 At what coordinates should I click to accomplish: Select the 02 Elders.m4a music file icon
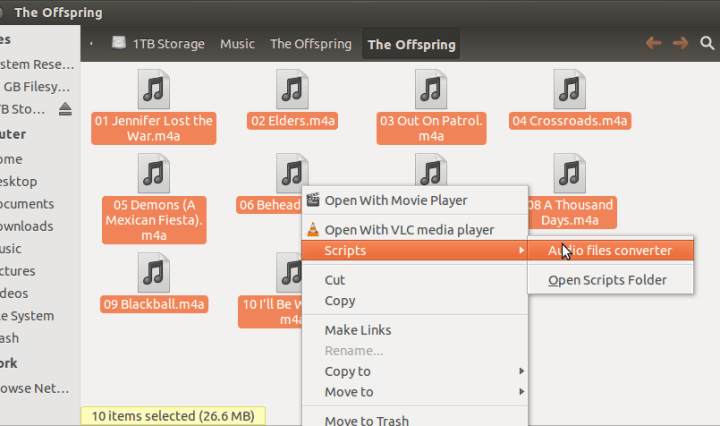pos(292,89)
